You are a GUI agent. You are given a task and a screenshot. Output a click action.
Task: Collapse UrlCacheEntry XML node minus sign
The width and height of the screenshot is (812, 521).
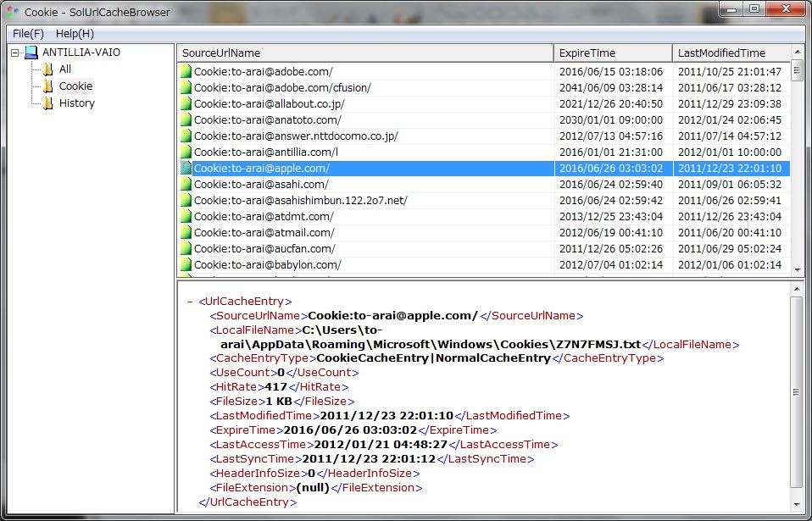coord(190,302)
